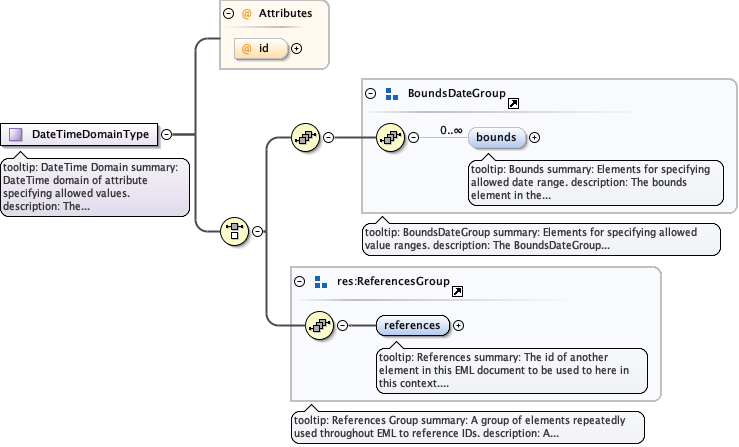
Task: Collapse the DateTimeDomainType node
Action: pyautogui.click(x=167, y=134)
